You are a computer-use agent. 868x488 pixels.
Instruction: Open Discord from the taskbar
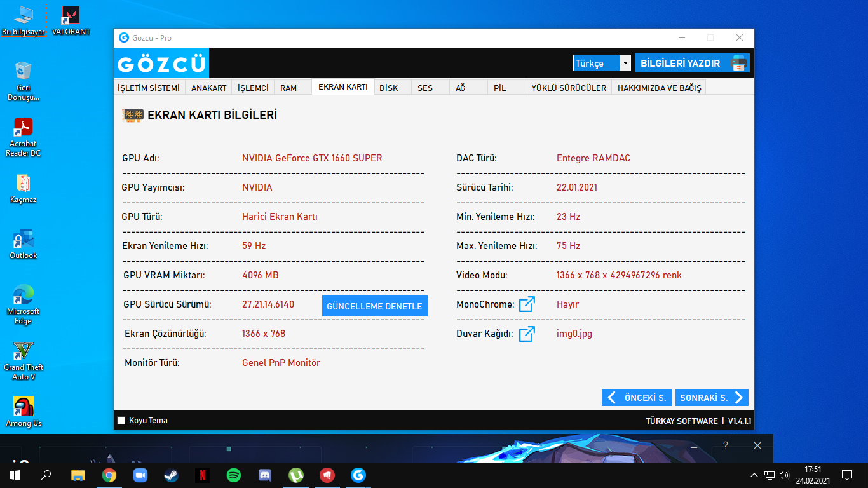coord(265,475)
